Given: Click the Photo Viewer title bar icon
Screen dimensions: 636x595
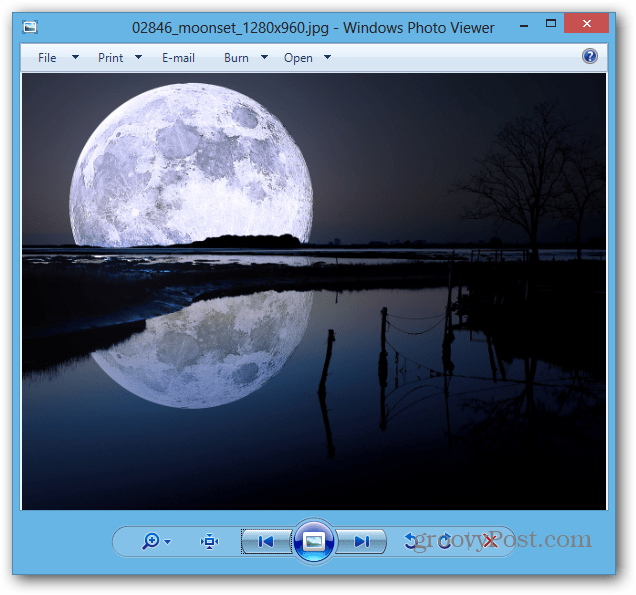Looking at the screenshot, I should [x=30, y=27].
